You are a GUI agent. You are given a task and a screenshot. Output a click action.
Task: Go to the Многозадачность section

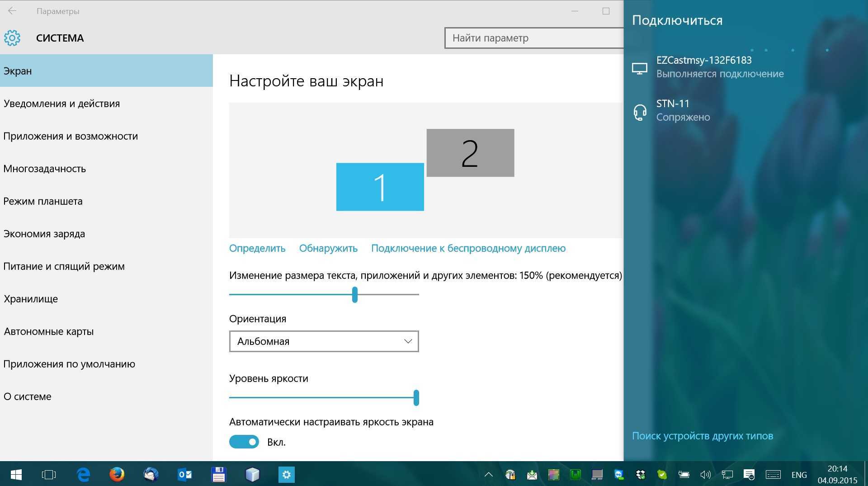point(106,169)
